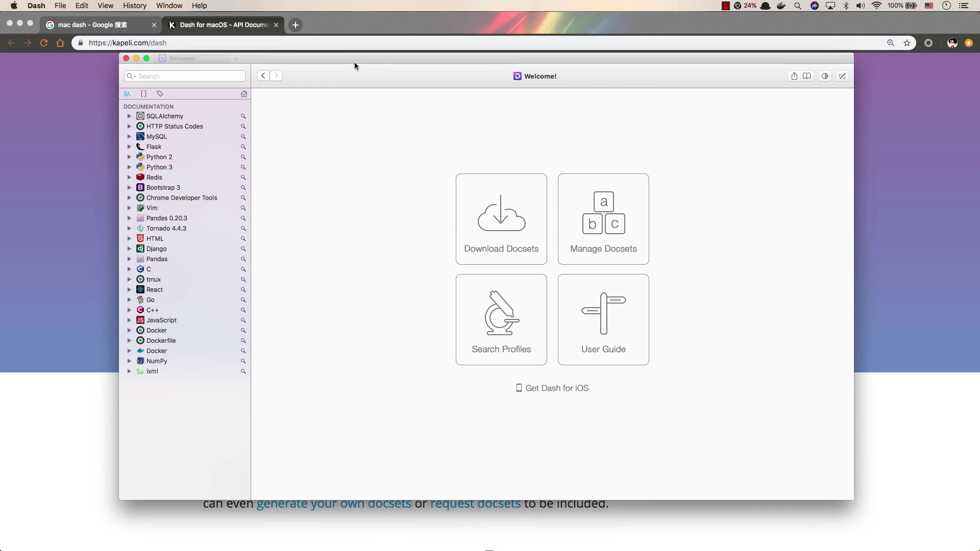The width and height of the screenshot is (980, 551).
Task: Open Manage Docsets card
Action: [603, 219]
